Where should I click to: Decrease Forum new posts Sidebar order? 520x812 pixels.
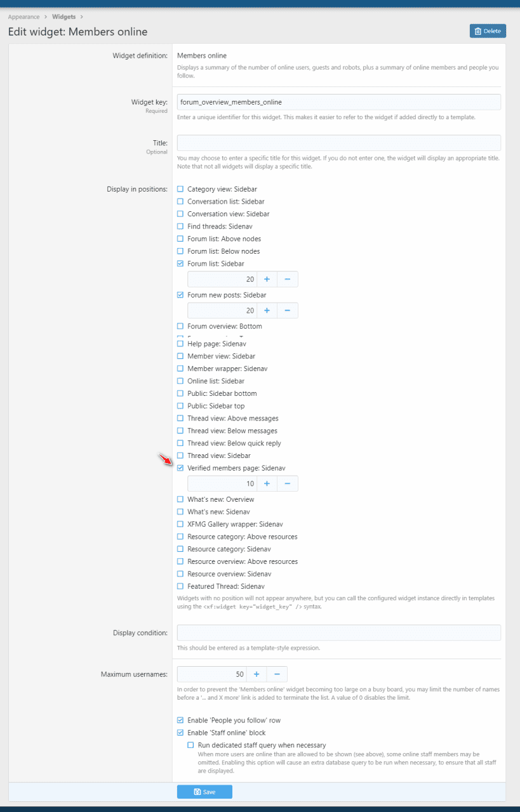coord(287,310)
